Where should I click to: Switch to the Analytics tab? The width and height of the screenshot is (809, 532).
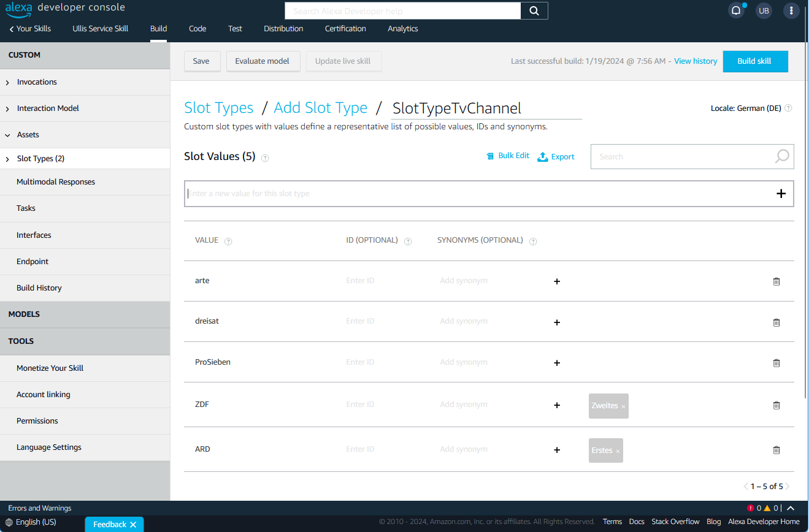point(403,29)
